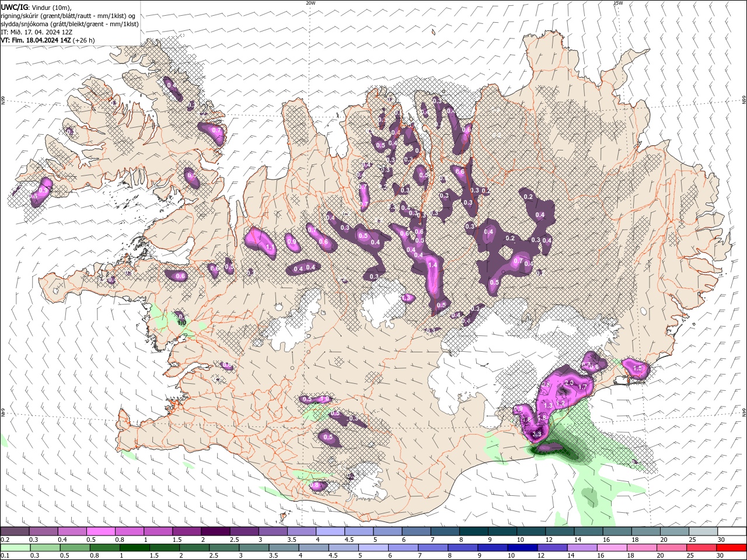Pick the crimson rain swatch labeled 25
Image resolution: width=747 pixels, height=560 pixels.
[x=701, y=548]
